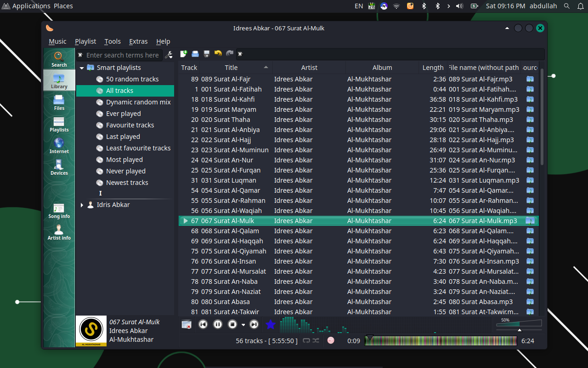Toggle shuffle mode button
Image resolution: width=588 pixels, height=368 pixels.
tap(316, 341)
